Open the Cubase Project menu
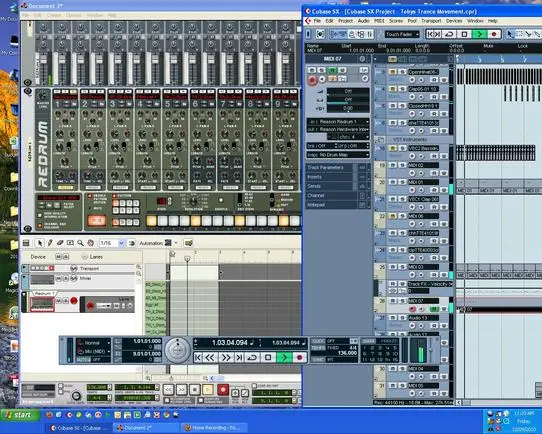 pyautogui.click(x=345, y=21)
